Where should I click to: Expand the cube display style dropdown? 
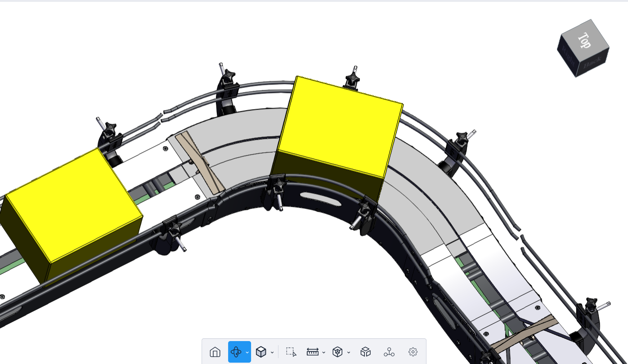(272, 352)
